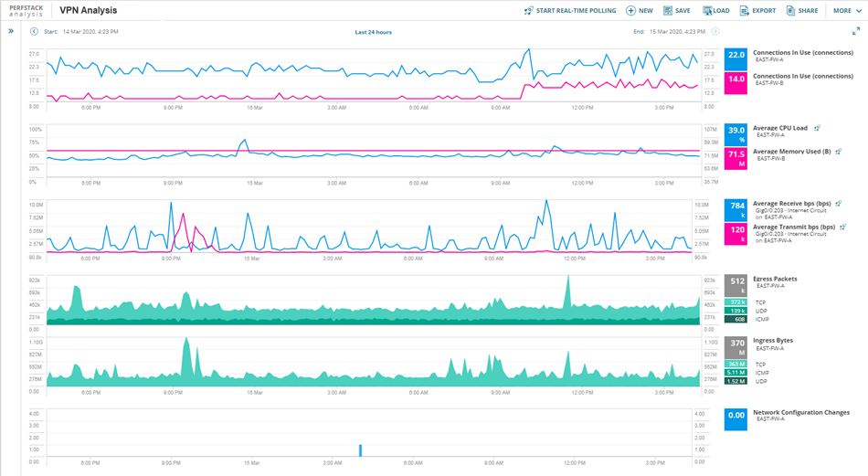The height and width of the screenshot is (476, 868).
Task: Select the pink 120 k Transmit bps swatch
Action: tap(736, 234)
